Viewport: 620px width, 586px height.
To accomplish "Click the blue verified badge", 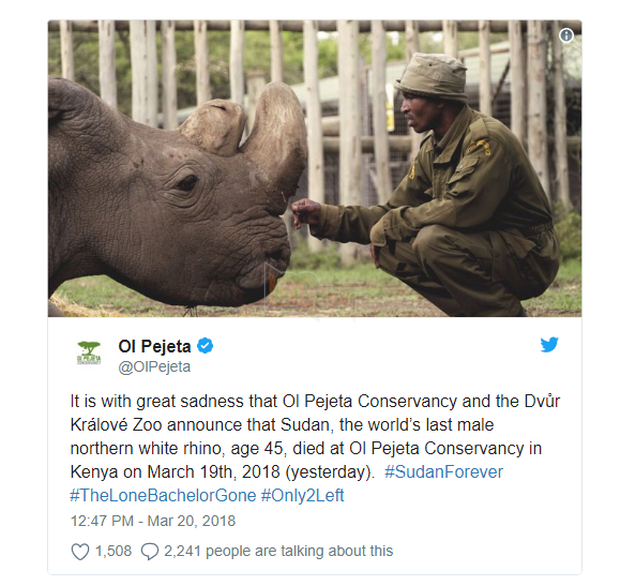I will pos(205,346).
